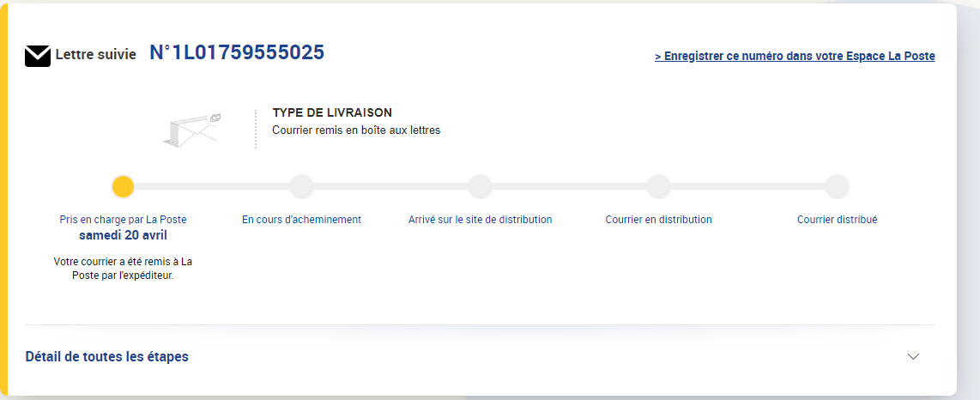
Task: Click Courrier remis en boîte aux lettres text
Action: [x=356, y=130]
